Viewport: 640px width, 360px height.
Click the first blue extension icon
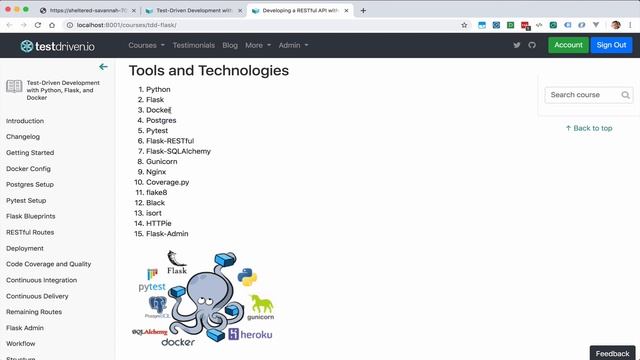pos(482,25)
